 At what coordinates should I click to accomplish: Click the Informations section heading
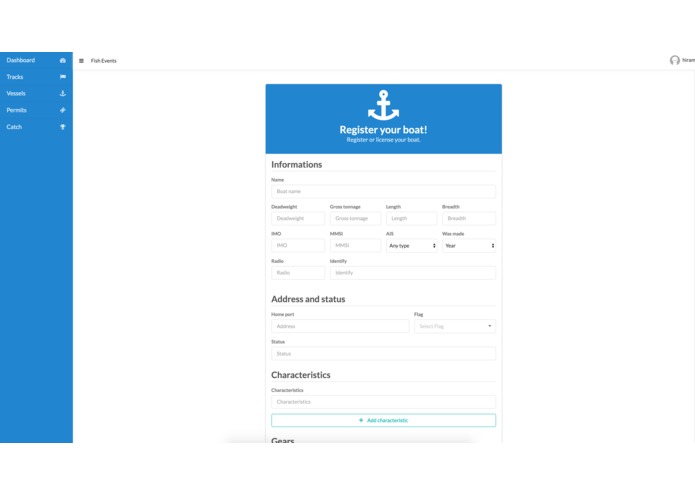point(297,164)
